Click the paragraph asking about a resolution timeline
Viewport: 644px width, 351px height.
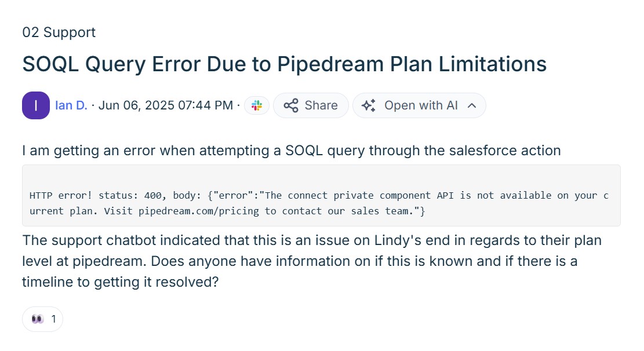point(311,261)
